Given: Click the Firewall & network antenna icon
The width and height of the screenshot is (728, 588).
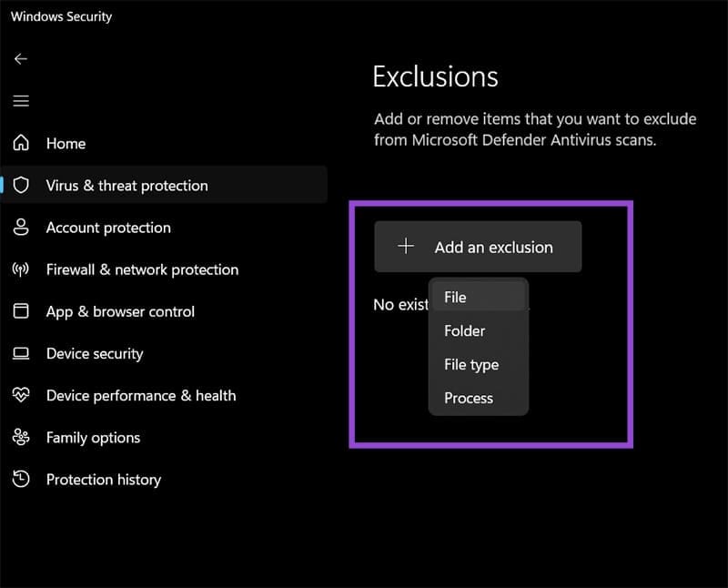Looking at the screenshot, I should tap(21, 269).
